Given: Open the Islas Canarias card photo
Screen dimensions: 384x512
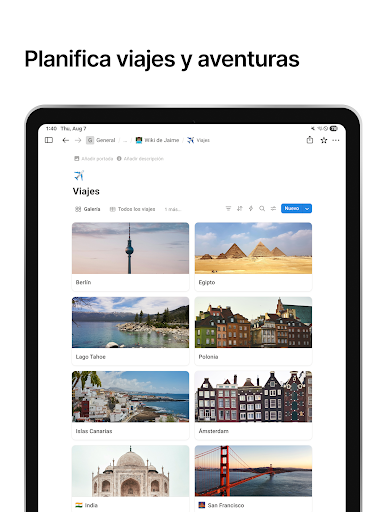Looking at the screenshot, I should tap(130, 397).
